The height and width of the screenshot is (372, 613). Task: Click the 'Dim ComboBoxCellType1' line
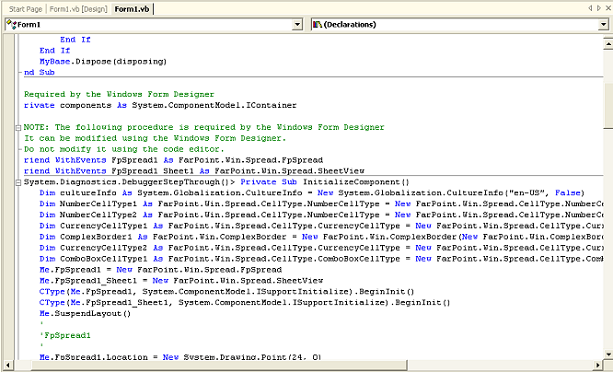tap(321, 258)
